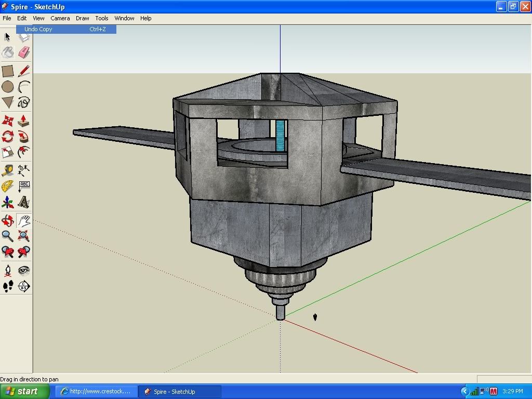Image resolution: width=532 pixels, height=399 pixels.
Task: Open the File menu
Action: [x=7, y=18]
